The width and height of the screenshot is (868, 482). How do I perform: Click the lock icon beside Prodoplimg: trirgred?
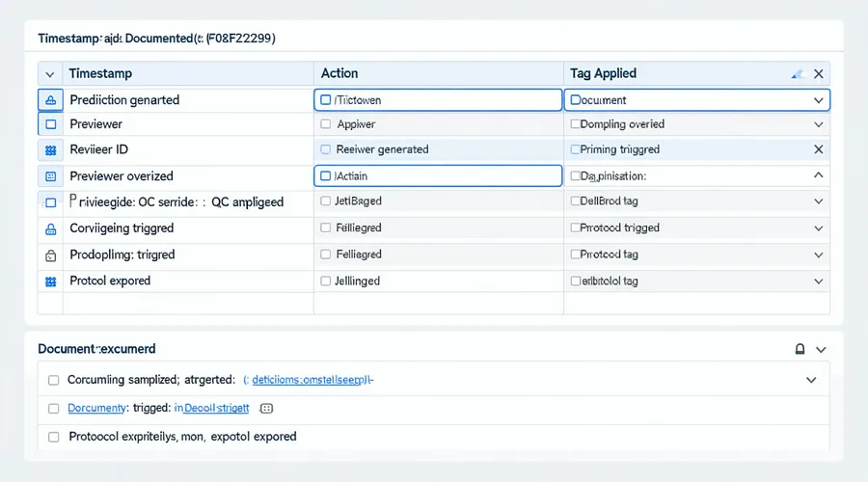point(50,255)
